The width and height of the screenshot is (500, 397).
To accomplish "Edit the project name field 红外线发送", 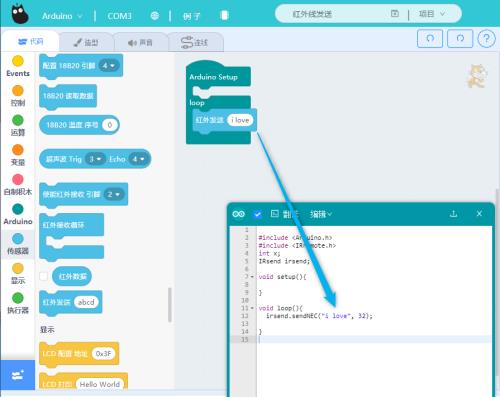I will point(312,14).
